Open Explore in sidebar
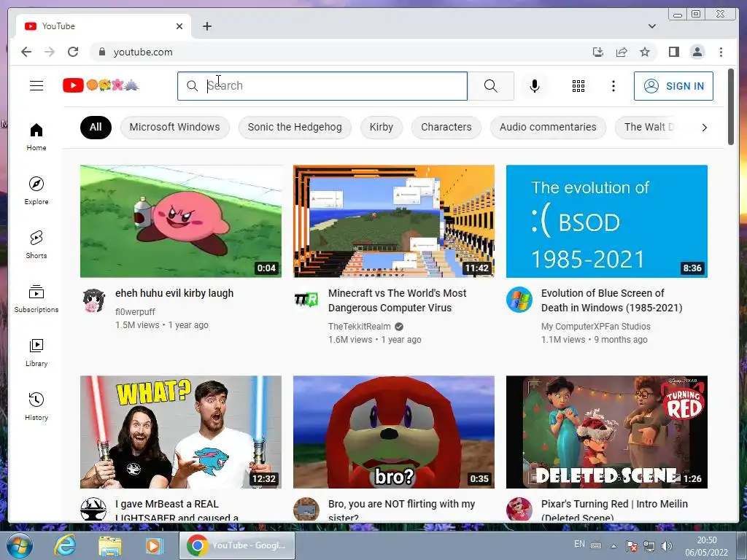747x560 pixels. click(36, 191)
